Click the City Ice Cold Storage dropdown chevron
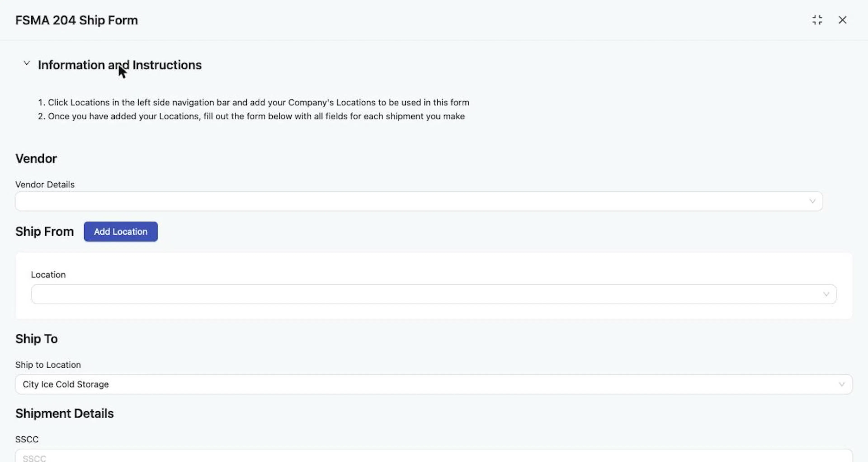Image resolution: width=868 pixels, height=462 pixels. (x=842, y=384)
